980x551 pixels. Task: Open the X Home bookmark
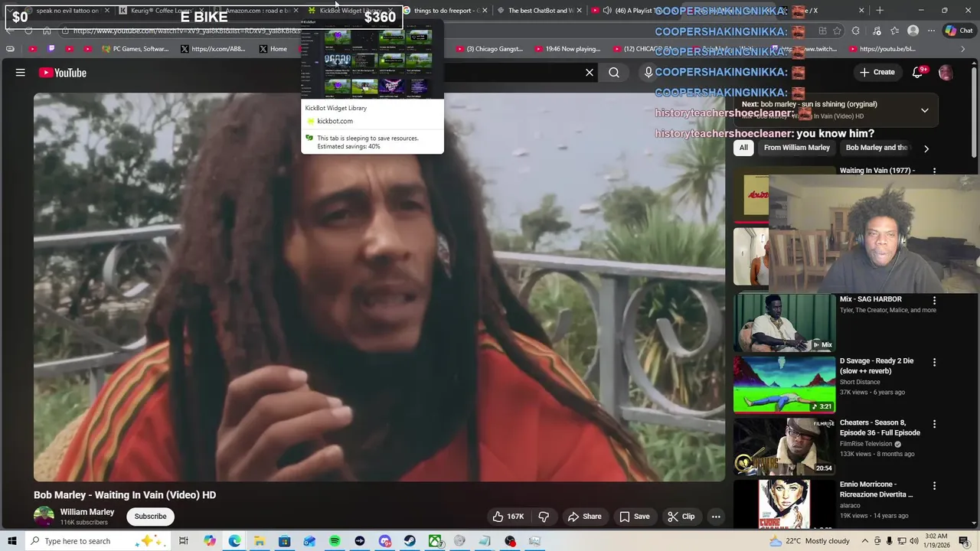pos(273,49)
